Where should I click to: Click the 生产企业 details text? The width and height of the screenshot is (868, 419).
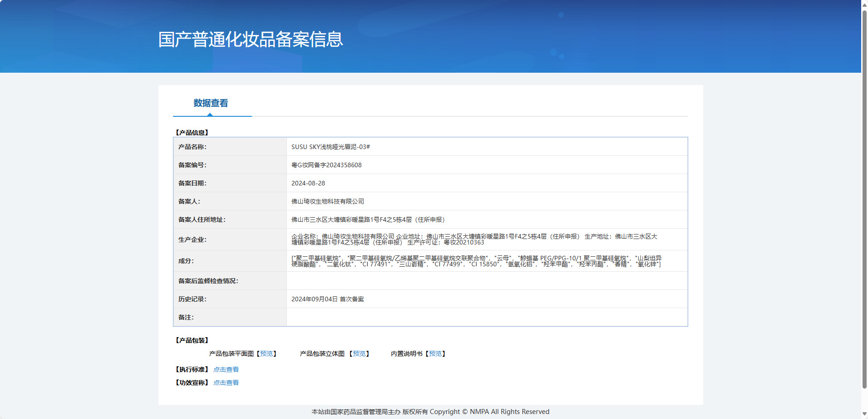[x=474, y=239]
